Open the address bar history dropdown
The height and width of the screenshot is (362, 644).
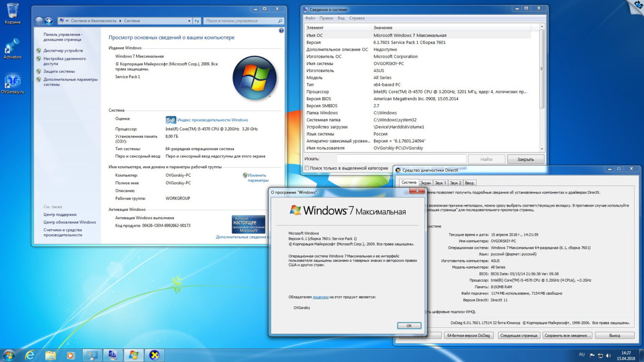pos(189,21)
